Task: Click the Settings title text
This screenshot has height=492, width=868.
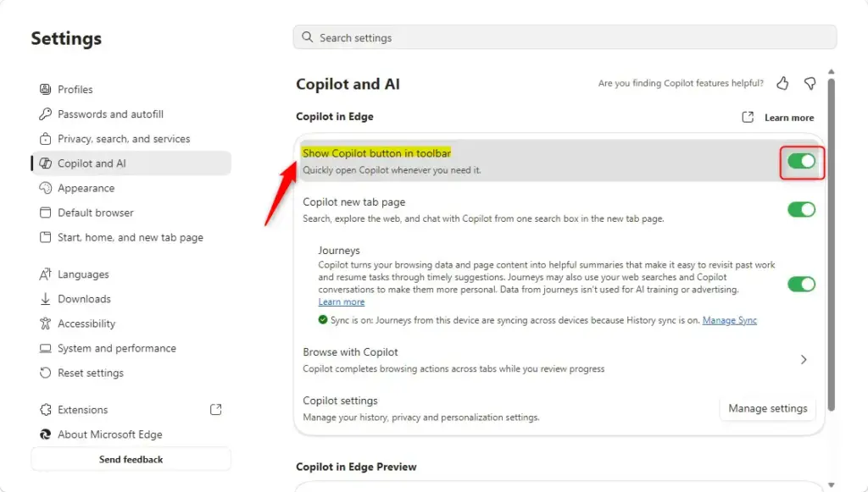Action: tap(66, 38)
